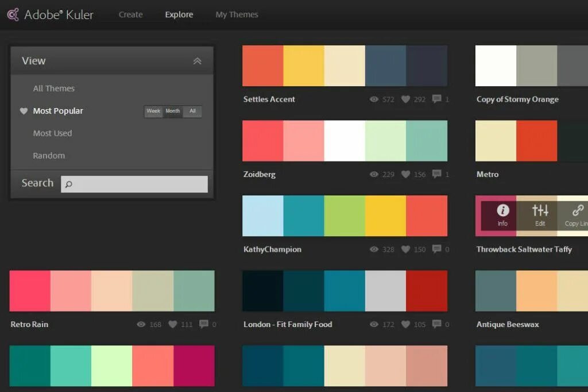
Task: Open comments icon for Zoidberg
Action: [x=436, y=174]
